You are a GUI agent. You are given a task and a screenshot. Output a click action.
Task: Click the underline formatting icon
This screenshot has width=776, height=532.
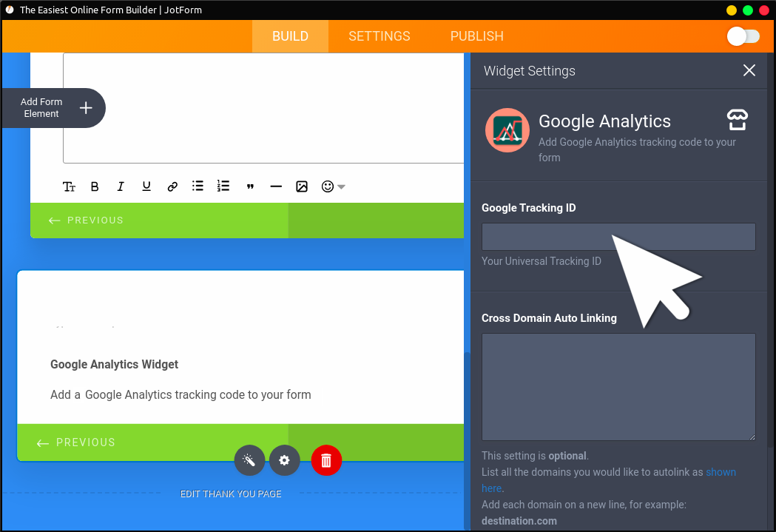point(146,186)
